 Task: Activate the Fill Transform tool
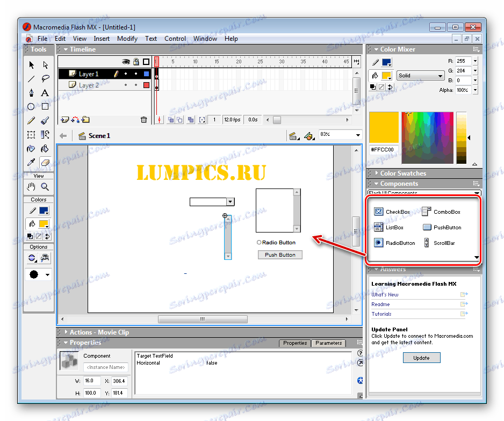45,135
